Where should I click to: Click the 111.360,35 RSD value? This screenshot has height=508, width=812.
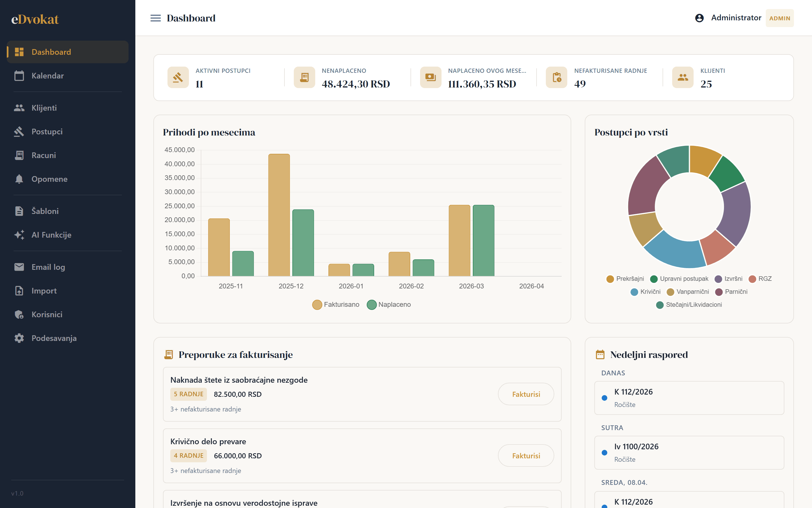(482, 84)
